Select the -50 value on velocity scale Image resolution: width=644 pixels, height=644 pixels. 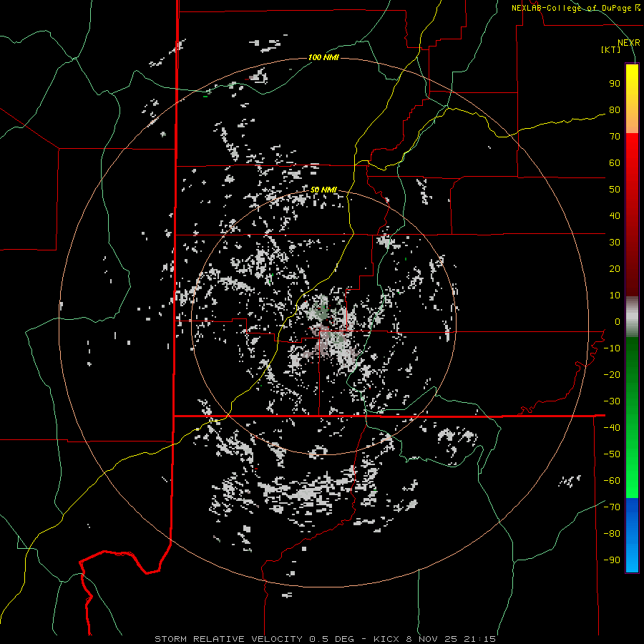coord(612,454)
